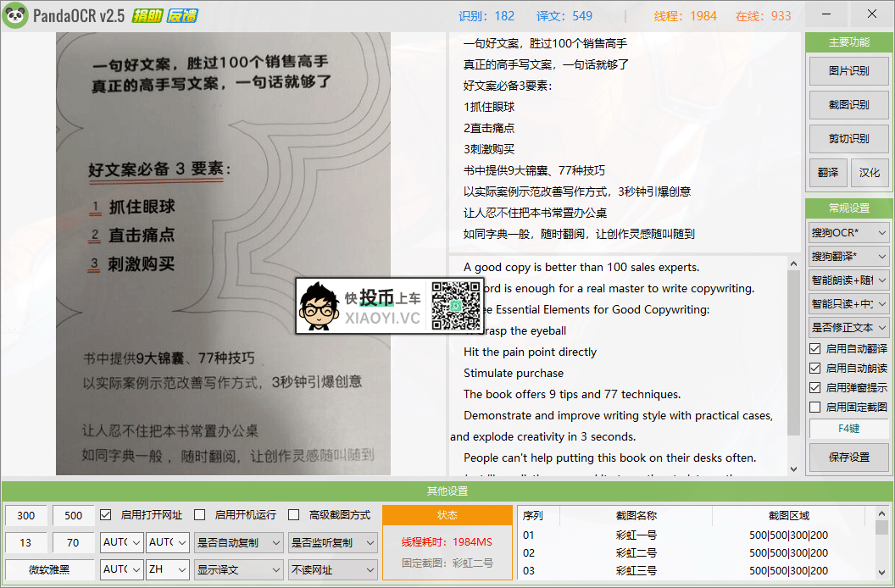895x588 pixels.
Task: Expand the 智能朗读+随机 dropdown
Action: (x=849, y=280)
